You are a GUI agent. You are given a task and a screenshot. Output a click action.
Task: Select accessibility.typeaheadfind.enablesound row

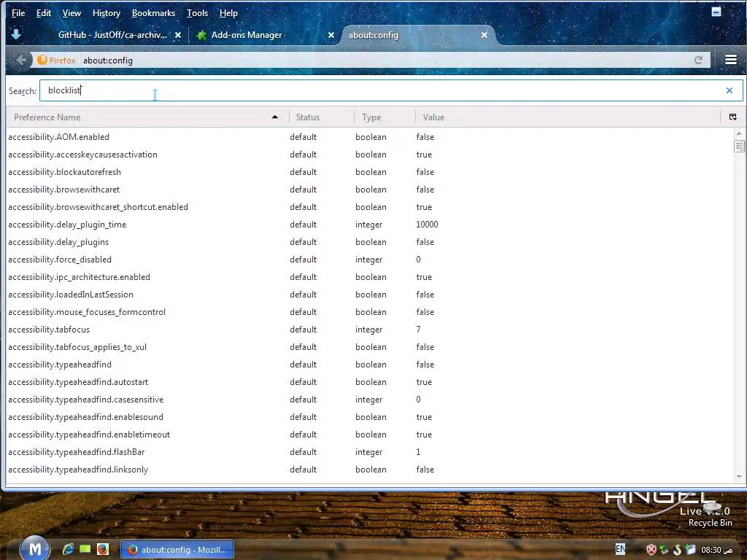[370, 417]
